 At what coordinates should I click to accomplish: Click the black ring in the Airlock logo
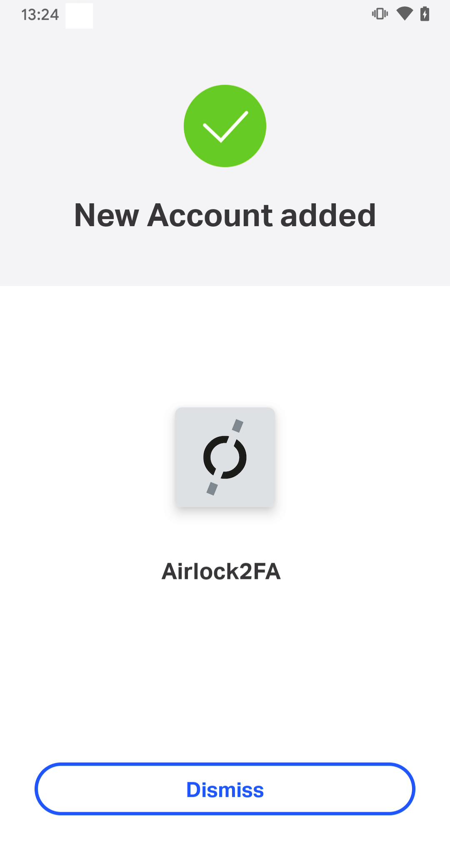[225, 457]
